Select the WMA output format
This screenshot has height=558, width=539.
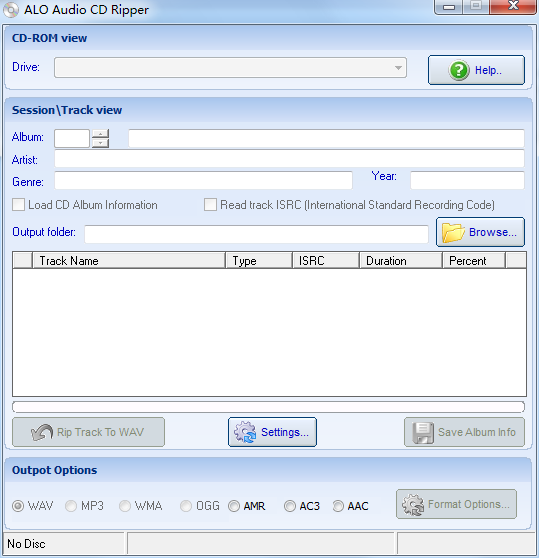click(125, 506)
